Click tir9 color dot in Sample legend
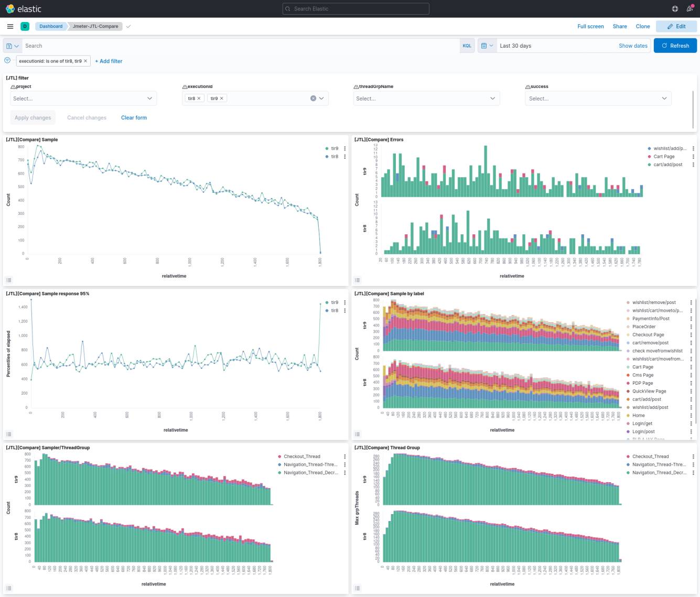 (327, 148)
